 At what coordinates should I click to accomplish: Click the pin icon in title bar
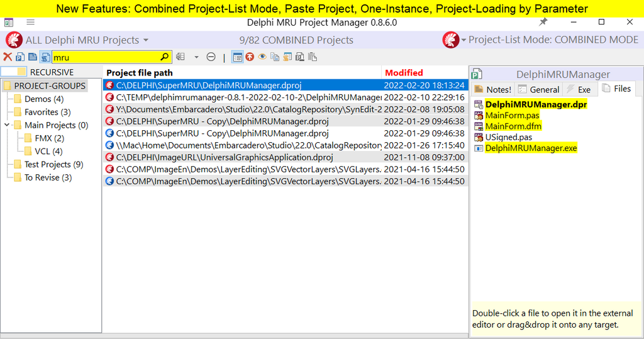click(x=543, y=22)
